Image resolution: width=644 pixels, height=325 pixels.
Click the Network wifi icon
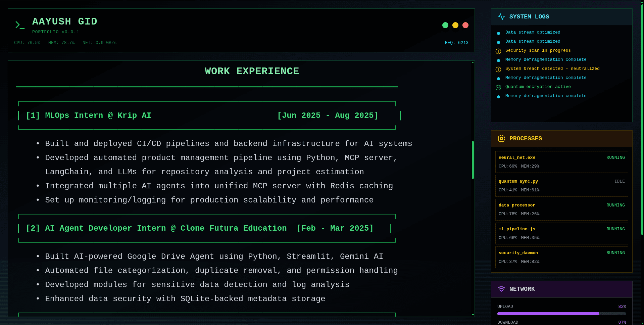coord(501,289)
